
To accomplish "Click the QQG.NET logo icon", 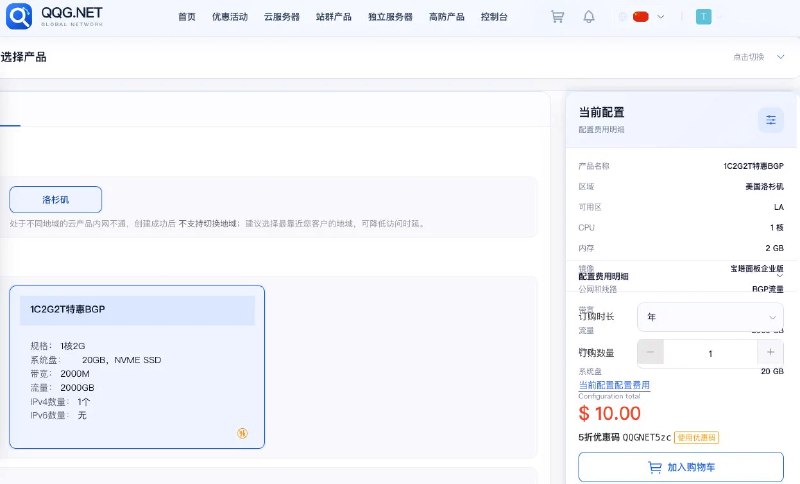I will (19, 16).
